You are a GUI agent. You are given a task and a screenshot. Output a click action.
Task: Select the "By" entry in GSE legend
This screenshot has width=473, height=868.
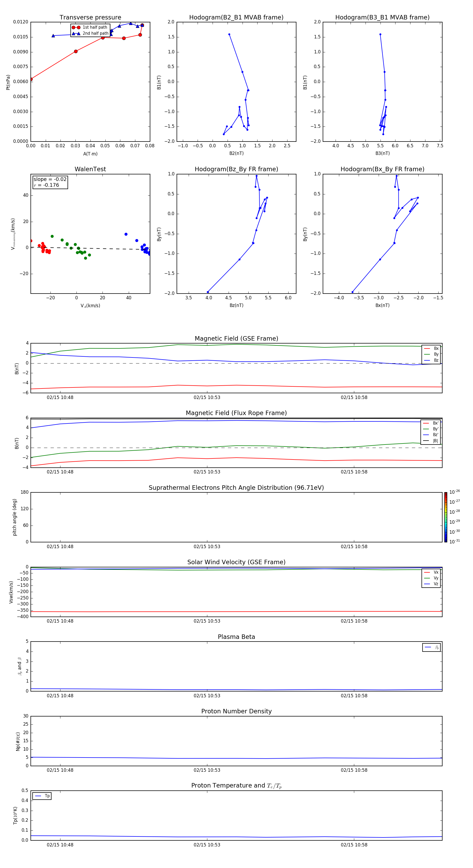coord(431,354)
